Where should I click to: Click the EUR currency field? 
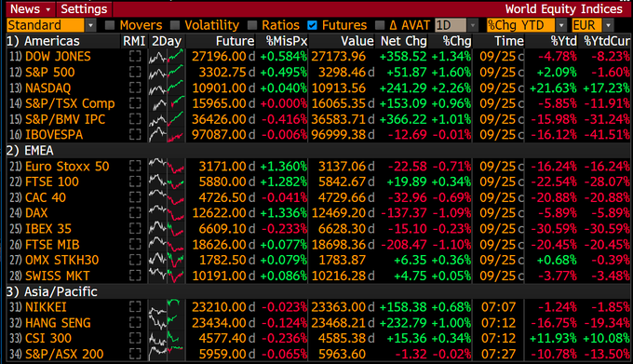coord(586,25)
